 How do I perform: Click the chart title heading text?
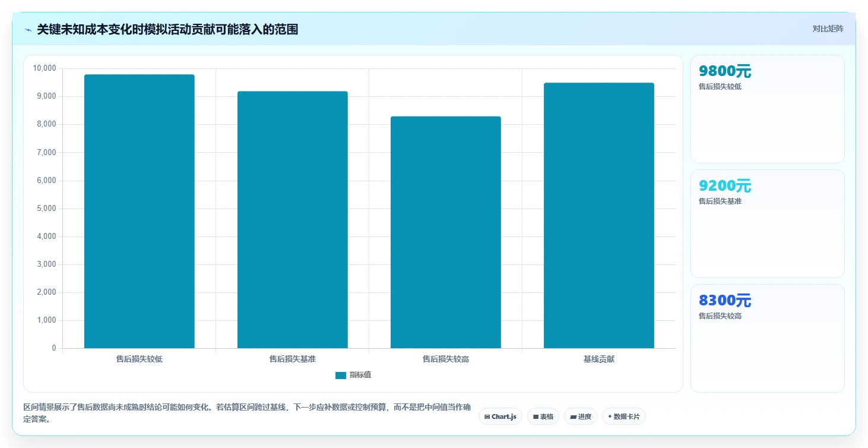click(x=167, y=29)
